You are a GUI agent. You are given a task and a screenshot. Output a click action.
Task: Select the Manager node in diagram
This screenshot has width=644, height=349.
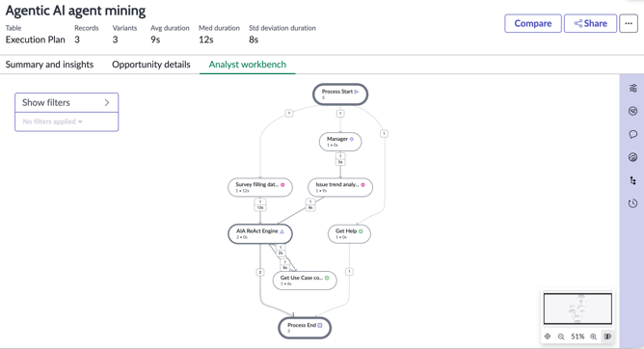pyautogui.click(x=340, y=142)
